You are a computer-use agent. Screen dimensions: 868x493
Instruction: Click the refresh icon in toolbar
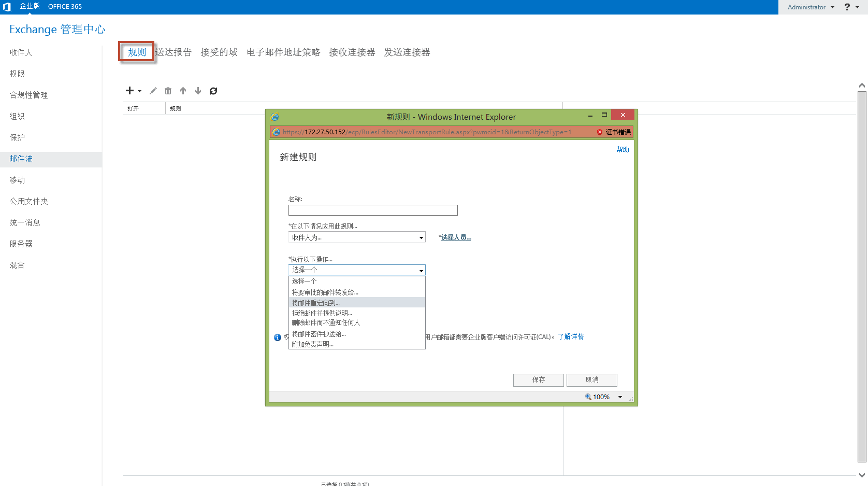(213, 91)
